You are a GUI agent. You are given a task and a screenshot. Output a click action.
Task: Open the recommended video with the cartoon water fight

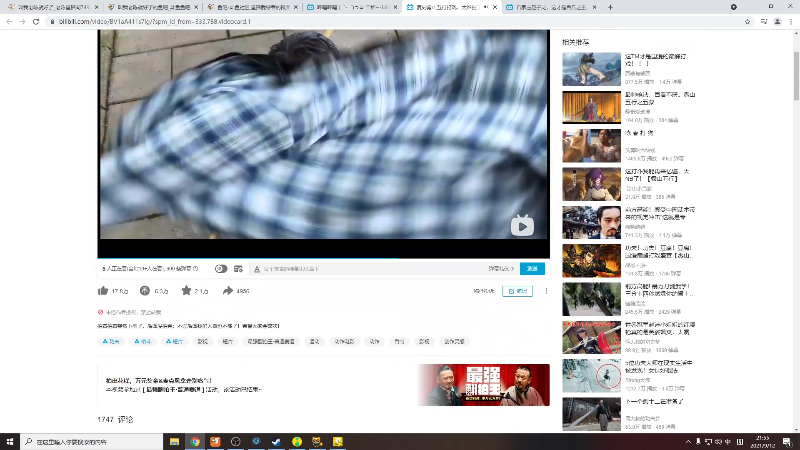[x=591, y=69]
